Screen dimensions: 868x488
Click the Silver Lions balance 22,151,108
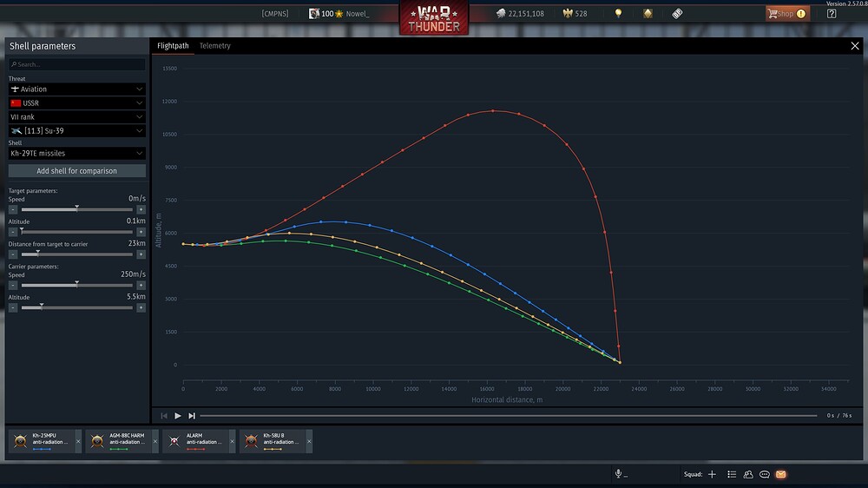[x=520, y=13]
